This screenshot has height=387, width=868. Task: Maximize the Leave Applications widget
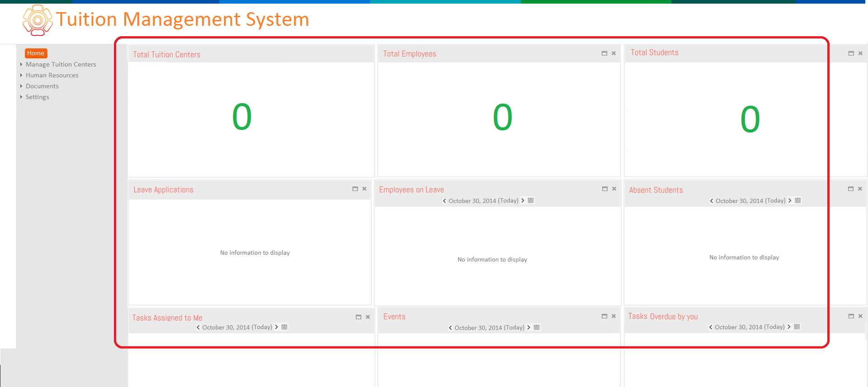pyautogui.click(x=355, y=189)
